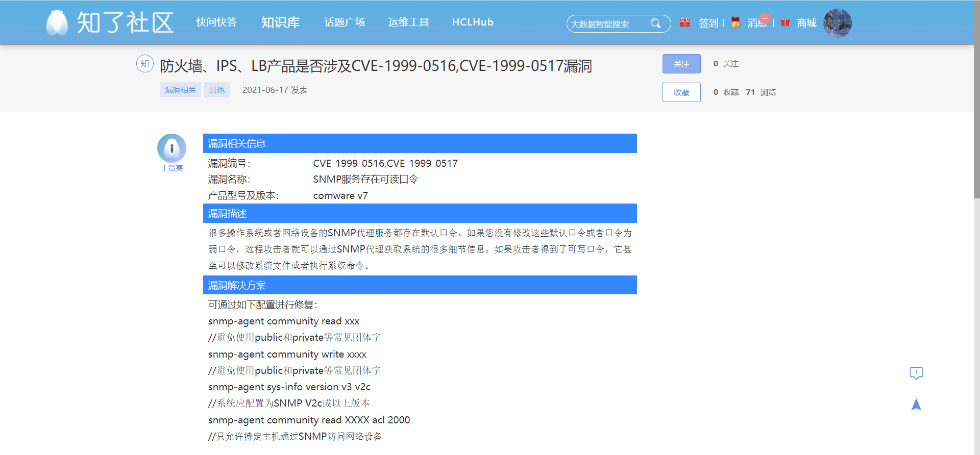This screenshot has width=980, height=455.
Task: Click the line snmp-agent community read xxx
Action: pos(284,321)
